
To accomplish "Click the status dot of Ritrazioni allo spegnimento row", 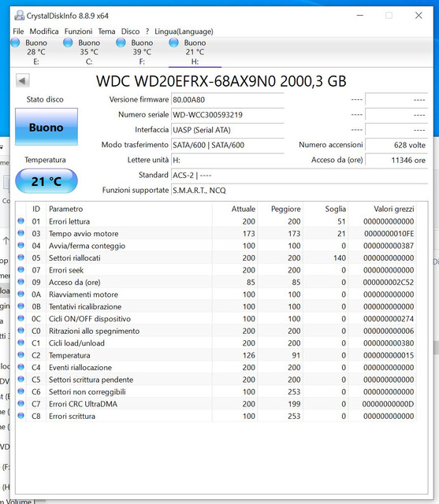I will [21, 331].
